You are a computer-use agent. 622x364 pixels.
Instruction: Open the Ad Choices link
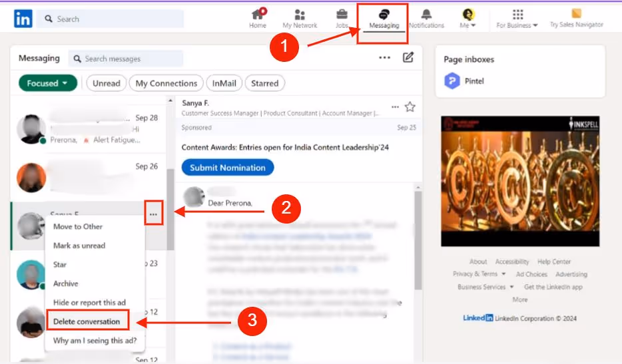[x=531, y=274]
